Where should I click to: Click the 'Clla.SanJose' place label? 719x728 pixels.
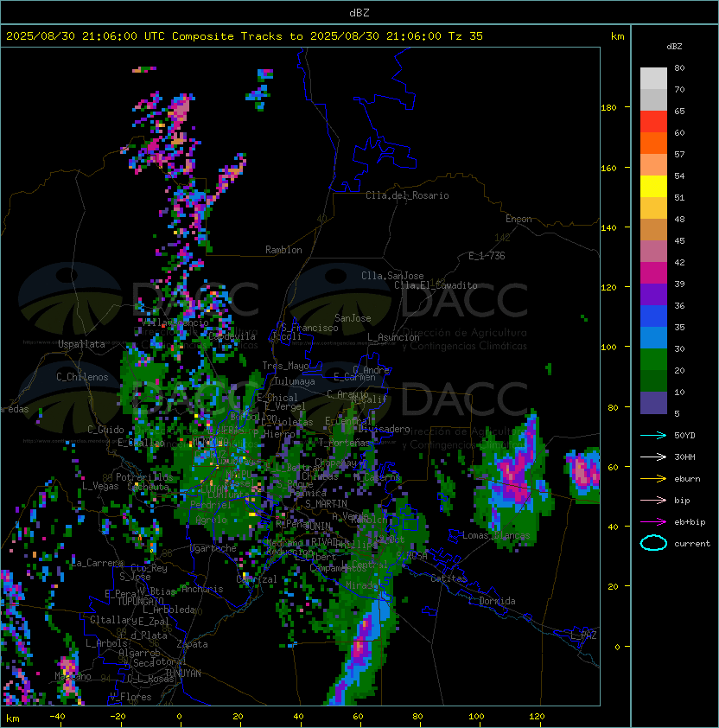click(x=392, y=276)
